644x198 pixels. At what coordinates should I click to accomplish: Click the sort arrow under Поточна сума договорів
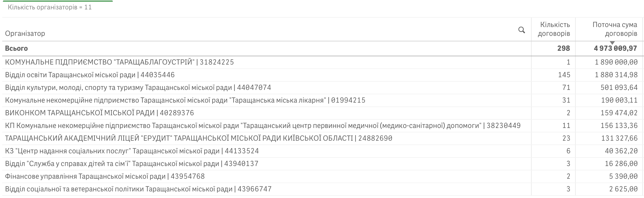612,43
